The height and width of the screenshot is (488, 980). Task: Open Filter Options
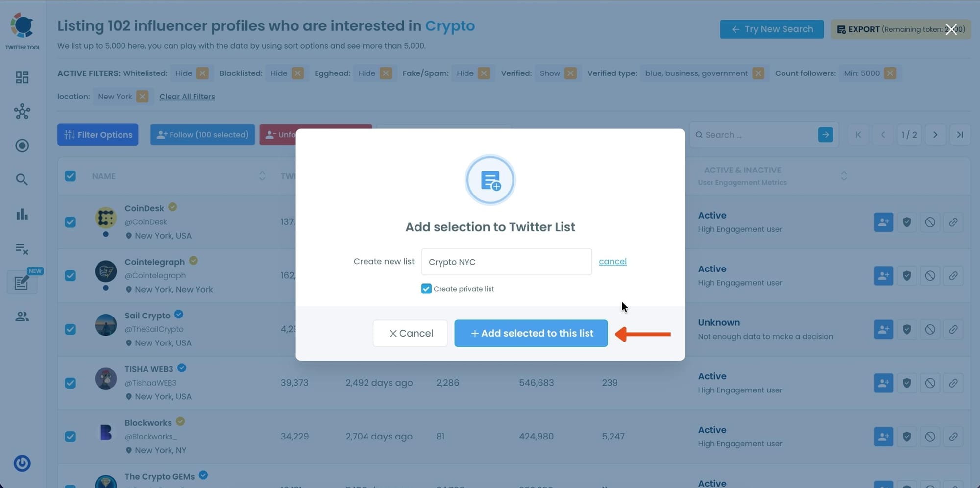98,134
